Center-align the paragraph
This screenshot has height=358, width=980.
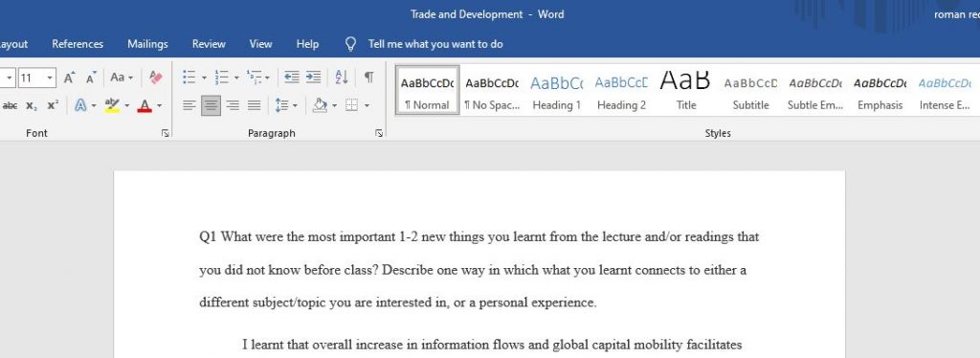[212, 105]
